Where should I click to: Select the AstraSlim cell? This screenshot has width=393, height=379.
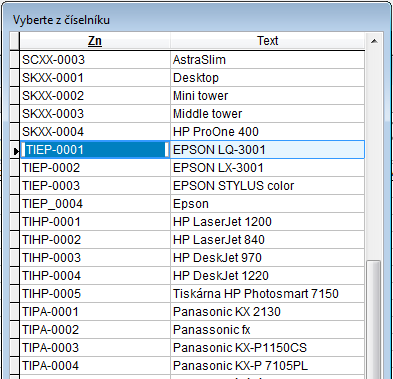point(267,60)
